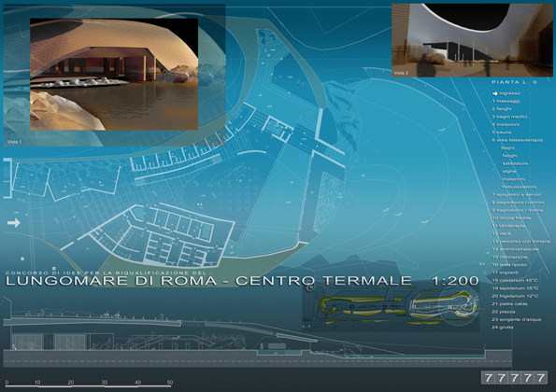Click the '1:200' scale label

[456, 281]
